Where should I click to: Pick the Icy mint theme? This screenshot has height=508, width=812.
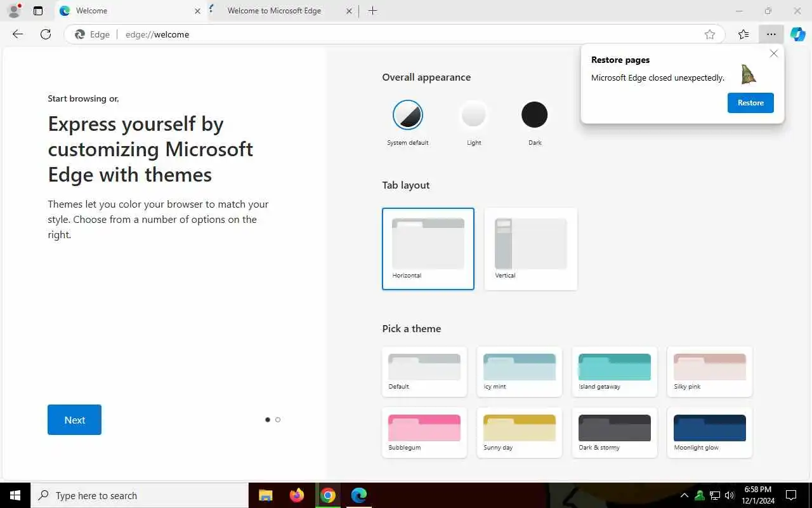(x=520, y=371)
